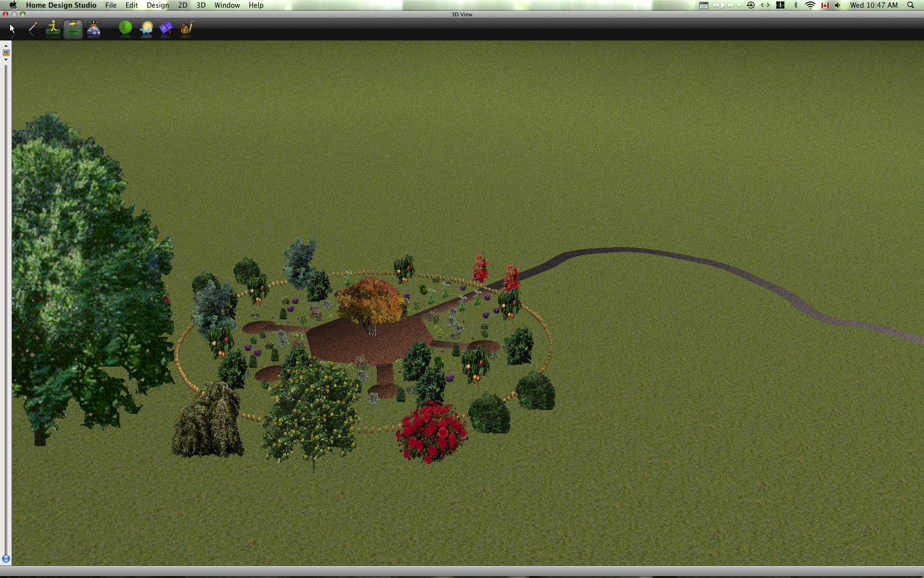Open the Canadian flag input menu
The width and height of the screenshot is (924, 578).
tap(825, 5)
